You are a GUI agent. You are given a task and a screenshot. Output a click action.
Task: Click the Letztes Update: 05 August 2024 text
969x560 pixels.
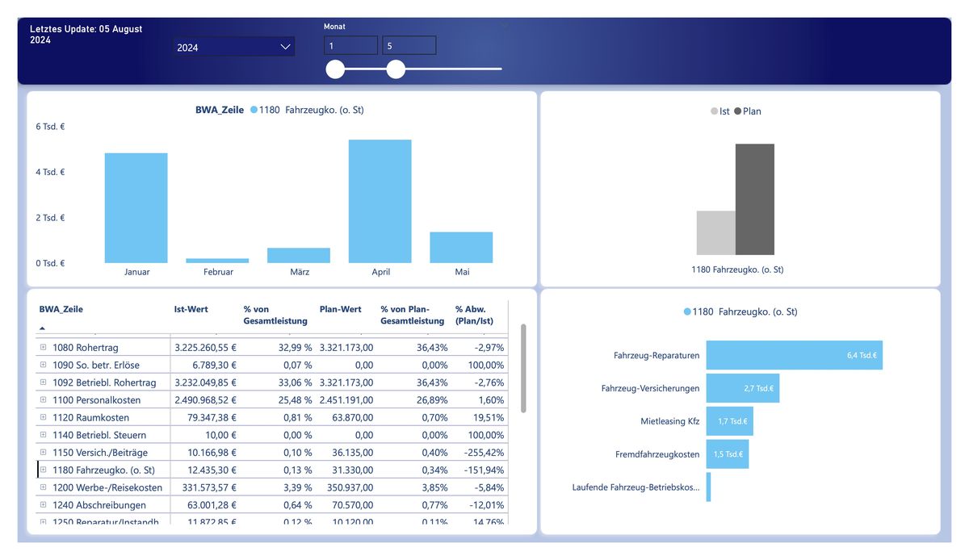(86, 34)
